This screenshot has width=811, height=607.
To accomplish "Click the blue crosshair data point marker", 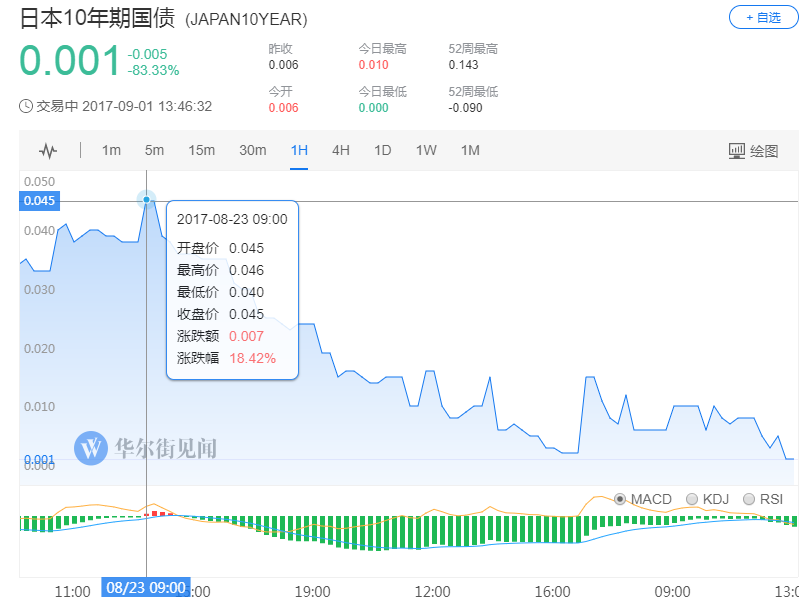I will [146, 200].
